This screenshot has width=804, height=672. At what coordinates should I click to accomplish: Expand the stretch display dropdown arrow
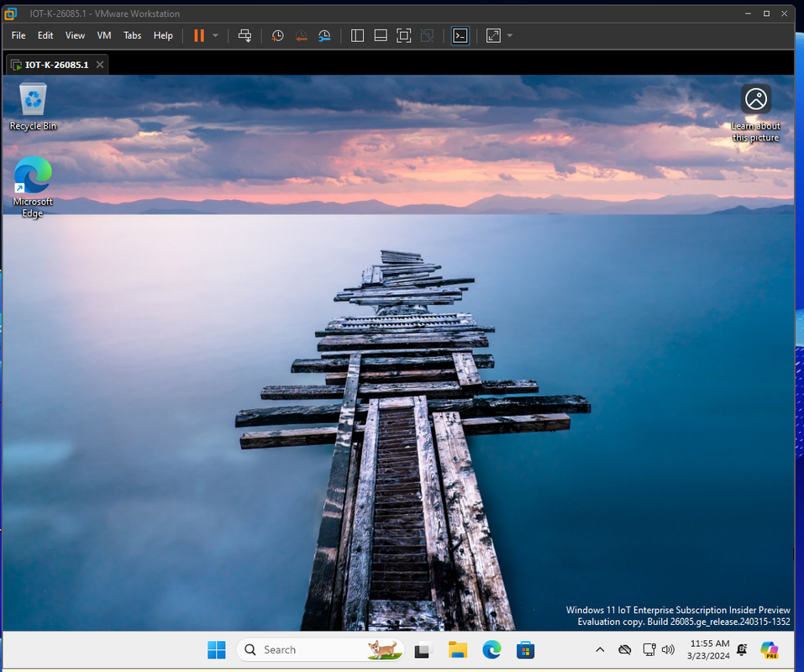tap(510, 35)
